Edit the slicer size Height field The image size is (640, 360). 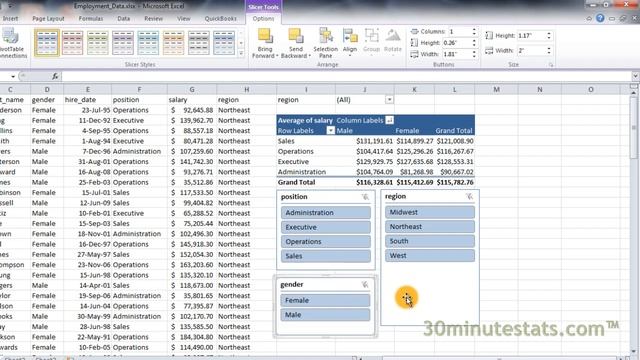point(531,36)
